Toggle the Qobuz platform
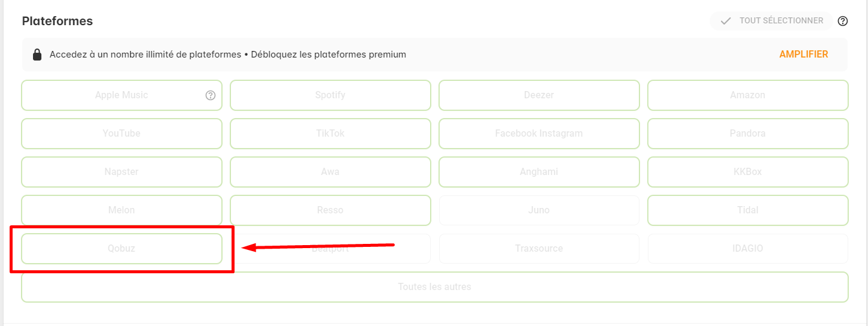The height and width of the screenshot is (326, 868). (x=122, y=249)
